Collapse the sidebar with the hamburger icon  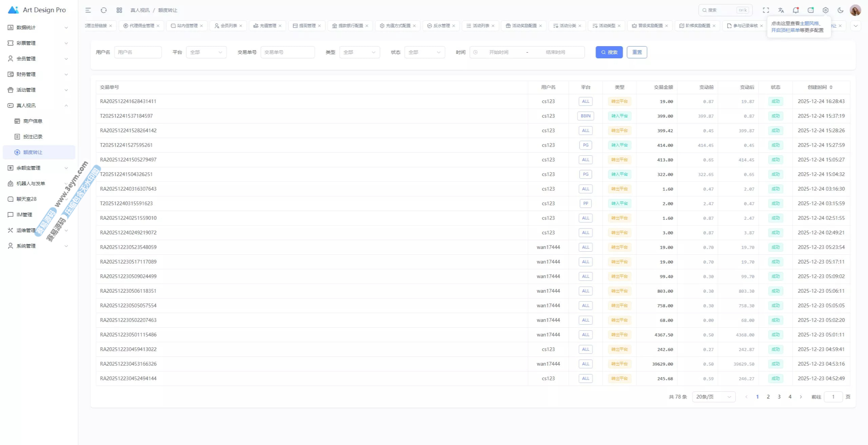[x=88, y=10]
